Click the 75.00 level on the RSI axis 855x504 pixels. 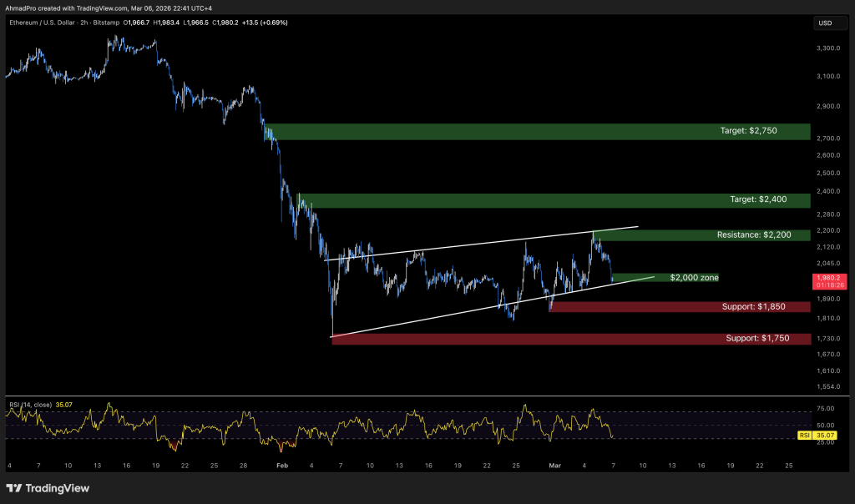[825, 409]
